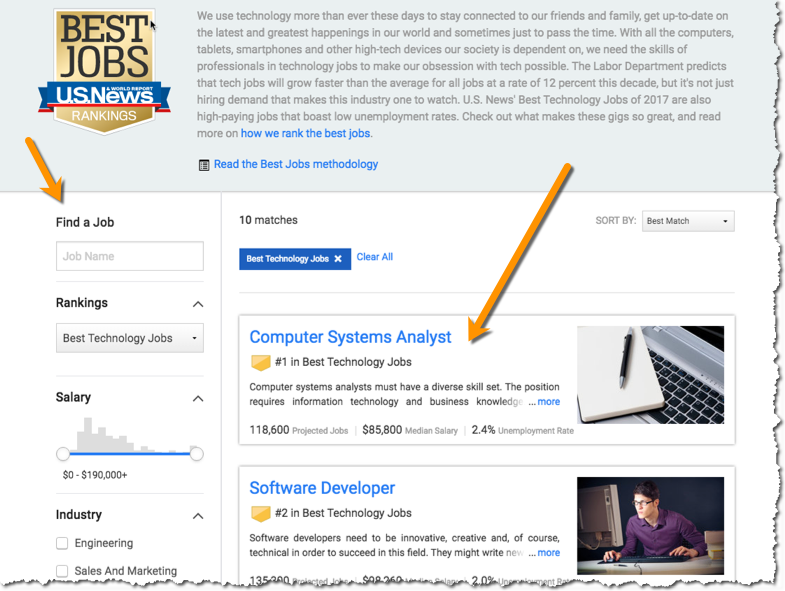785x591 pixels.
Task: Click the $85,800 Median Salary value
Action: pyautogui.click(x=382, y=430)
